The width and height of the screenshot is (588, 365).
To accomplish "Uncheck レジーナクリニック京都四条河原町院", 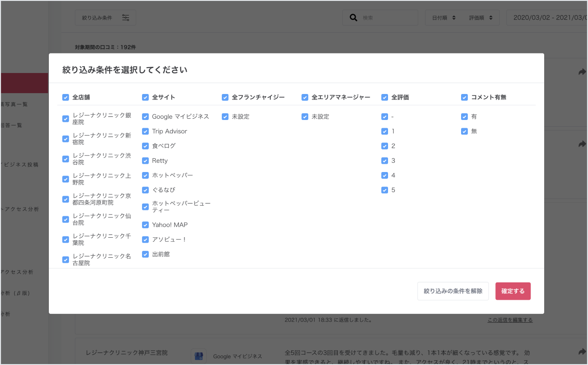I will coord(65,199).
